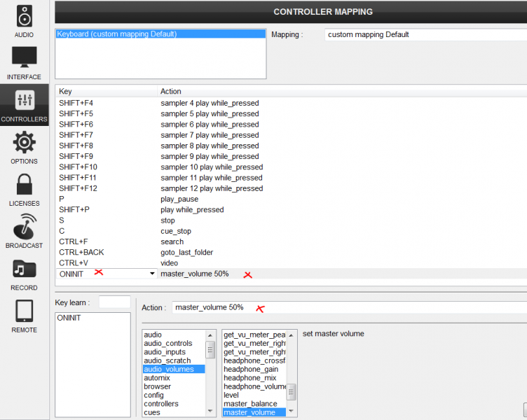Open the Options gear icon
Viewport: 527px width, 420px height.
pos(24,143)
